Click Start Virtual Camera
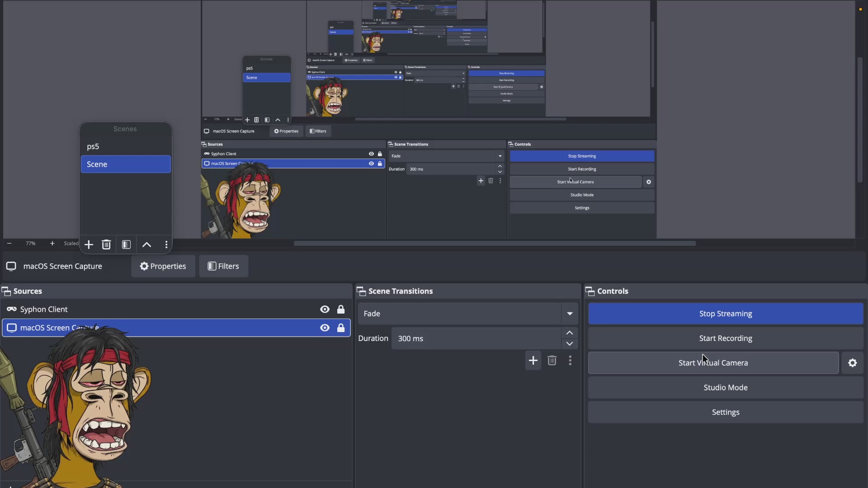 [713, 363]
